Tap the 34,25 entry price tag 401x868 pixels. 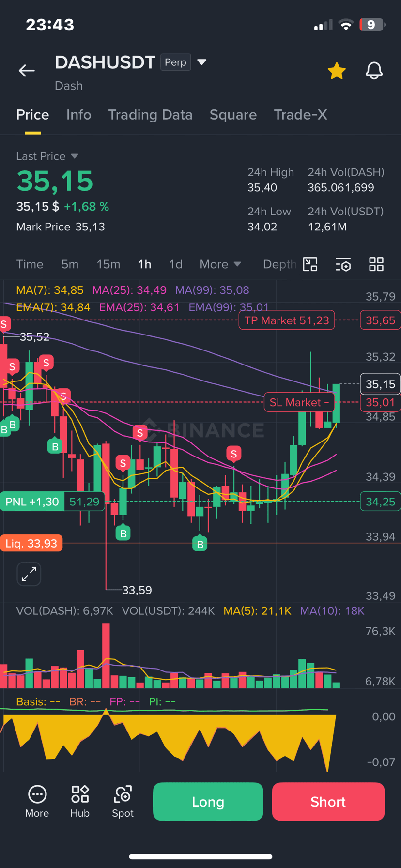[380, 502]
